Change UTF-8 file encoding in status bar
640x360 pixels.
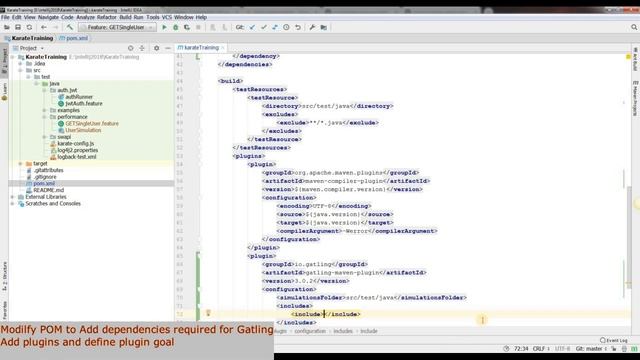[x=562, y=349]
